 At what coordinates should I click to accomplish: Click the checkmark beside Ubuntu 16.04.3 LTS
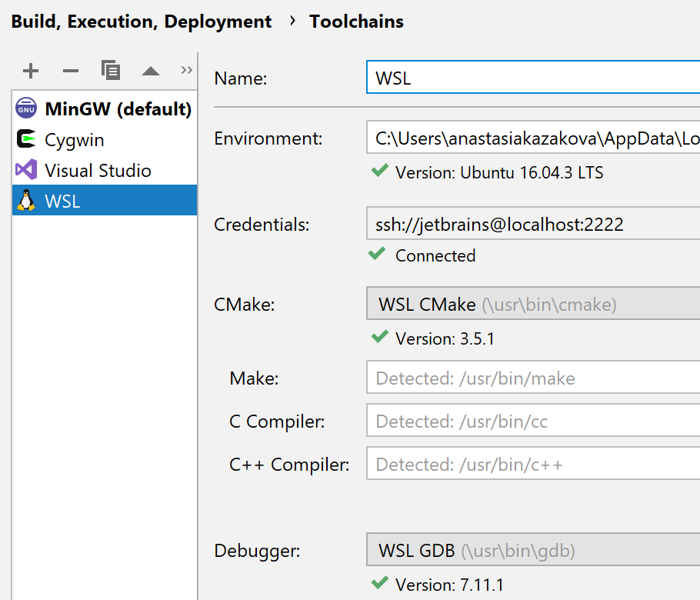pos(379,172)
